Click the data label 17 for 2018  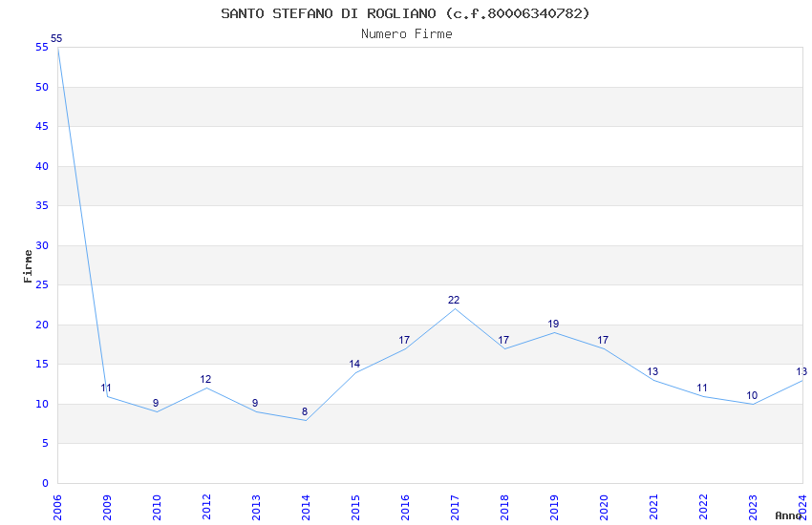pos(503,340)
